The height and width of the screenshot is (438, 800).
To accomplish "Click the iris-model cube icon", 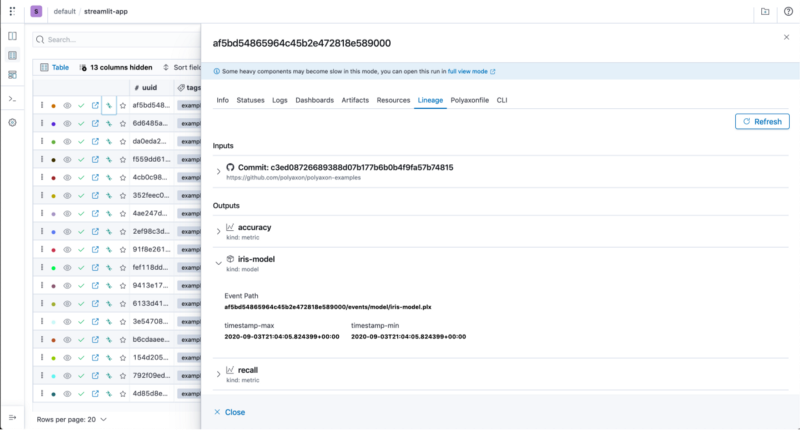I will pos(230,259).
